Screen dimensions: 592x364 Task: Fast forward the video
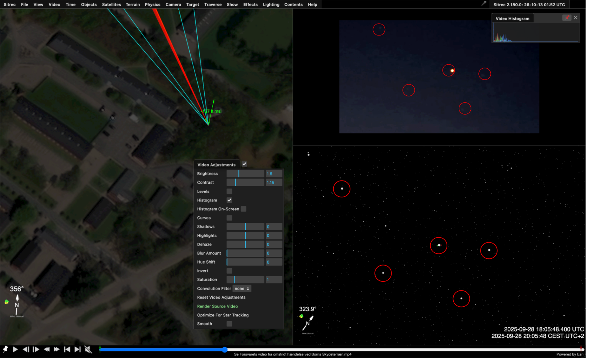tap(57, 349)
